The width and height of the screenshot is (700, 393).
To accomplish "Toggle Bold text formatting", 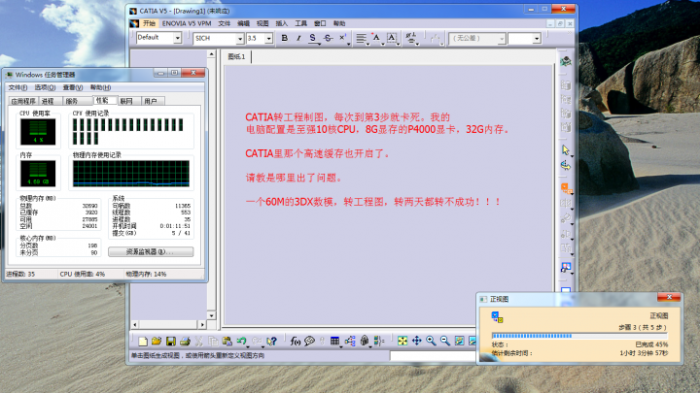I will click(284, 38).
